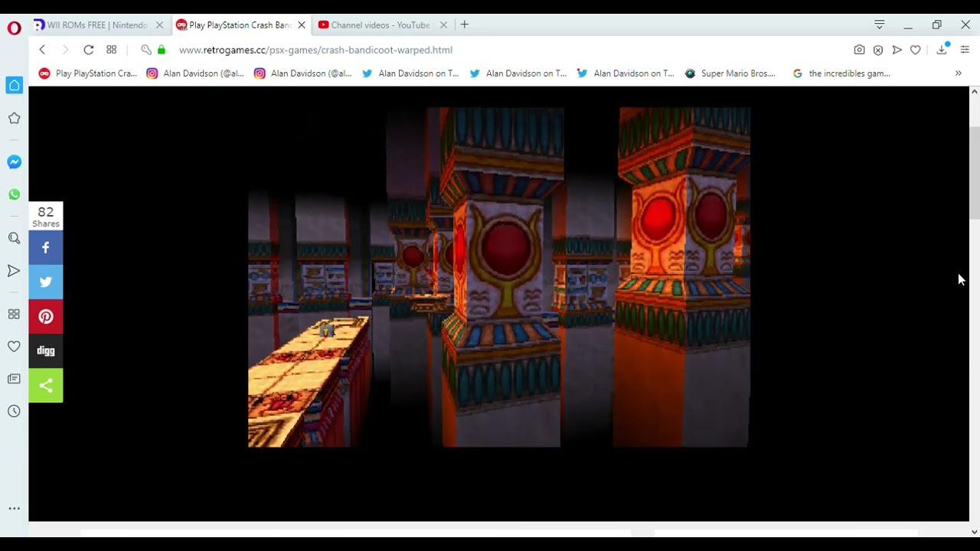
Task: Open Messenger in the sidebar
Action: click(14, 162)
